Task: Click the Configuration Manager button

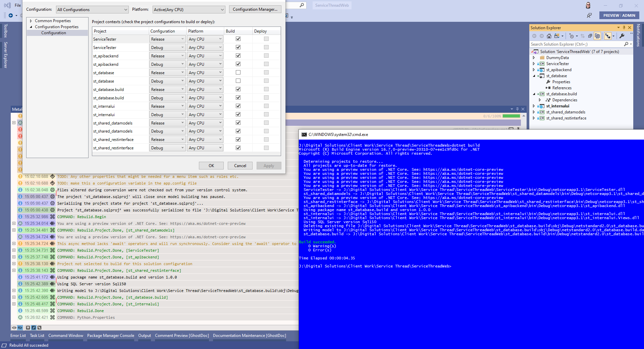Action: click(x=255, y=9)
